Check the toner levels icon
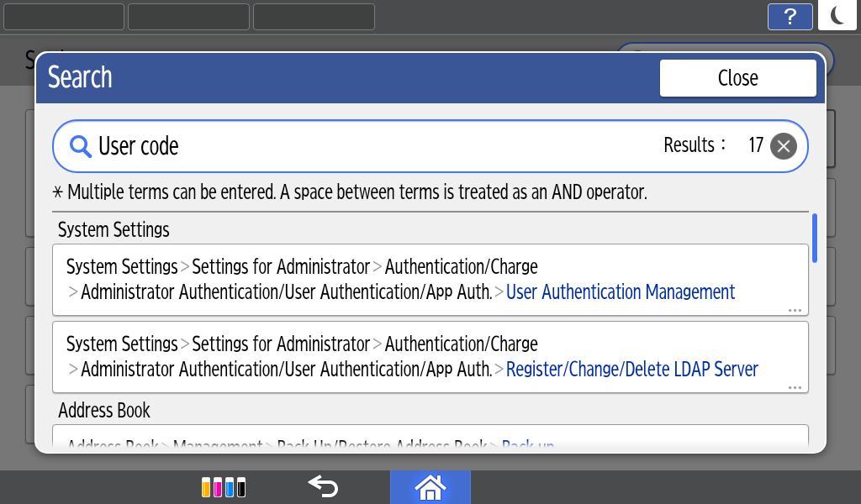This screenshot has width=861, height=504. coord(224,486)
